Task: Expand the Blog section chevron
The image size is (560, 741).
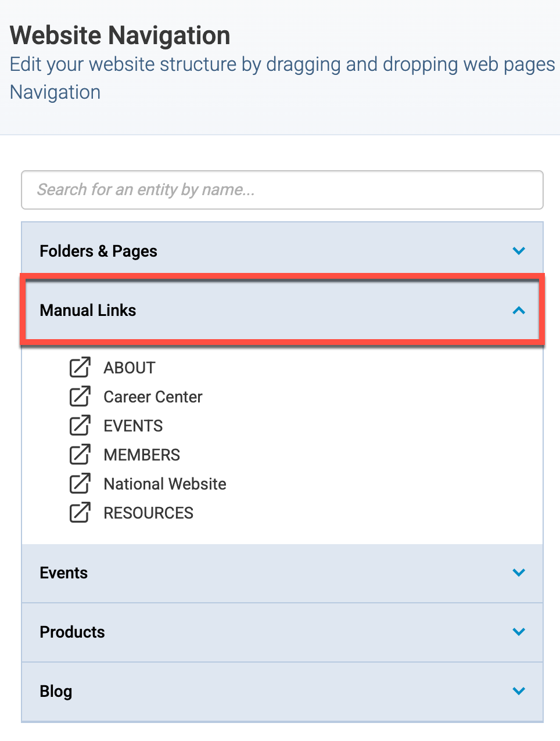Action: (519, 691)
